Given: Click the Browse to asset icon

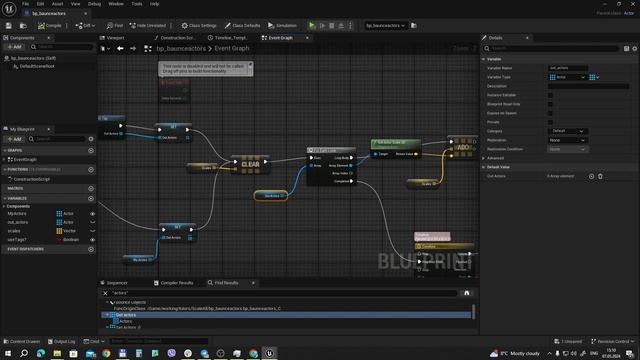Looking at the screenshot, I should pos(23,25).
